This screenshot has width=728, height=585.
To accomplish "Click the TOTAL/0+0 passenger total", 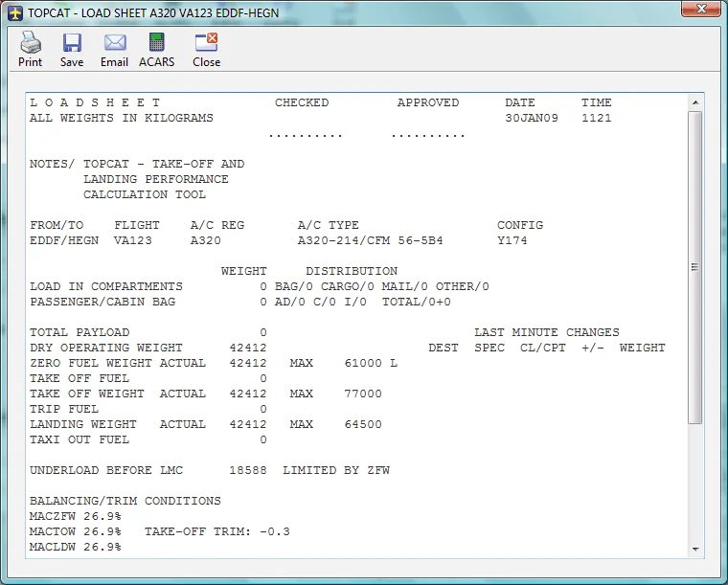I will [417, 302].
